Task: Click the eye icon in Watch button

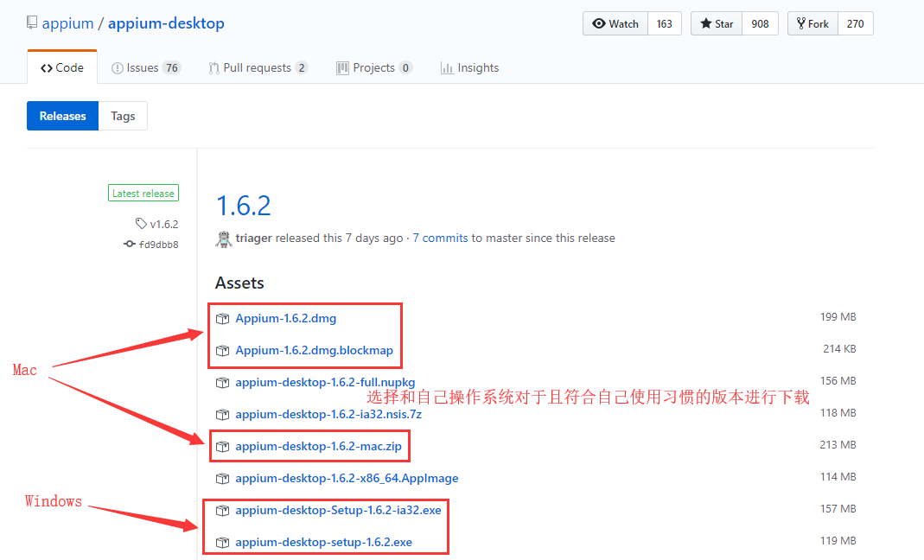Action: (x=599, y=23)
